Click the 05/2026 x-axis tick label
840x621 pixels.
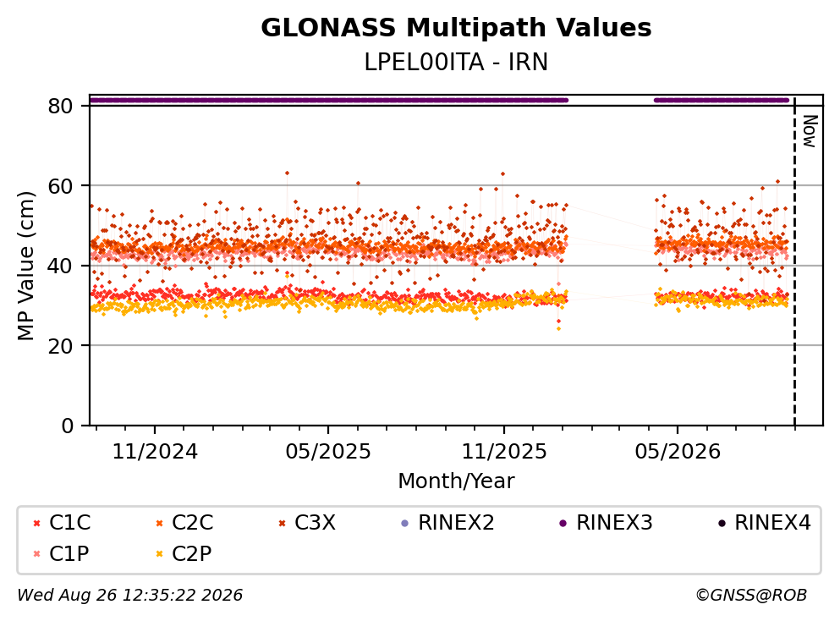pos(678,452)
